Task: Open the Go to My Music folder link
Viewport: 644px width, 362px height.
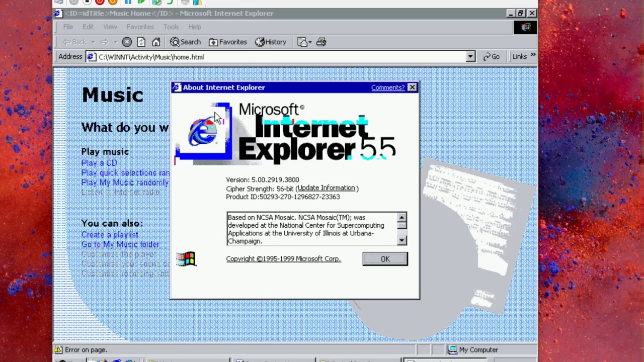Action: pyautogui.click(x=120, y=244)
